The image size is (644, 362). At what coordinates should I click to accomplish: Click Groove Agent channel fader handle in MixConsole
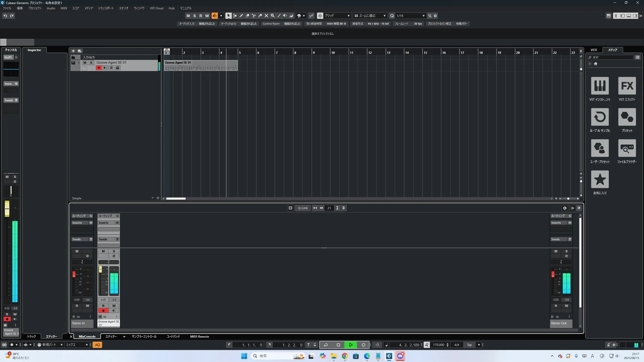click(100, 269)
